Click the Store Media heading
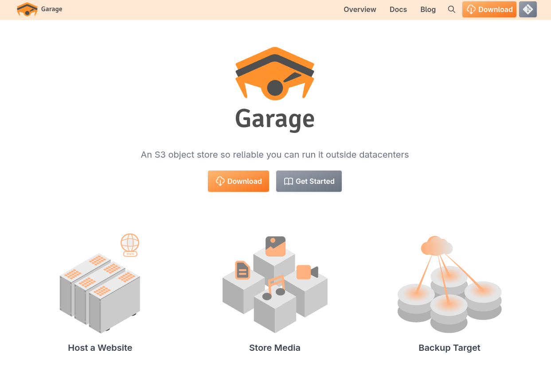Screen dimensions: 551x392 coord(275,348)
